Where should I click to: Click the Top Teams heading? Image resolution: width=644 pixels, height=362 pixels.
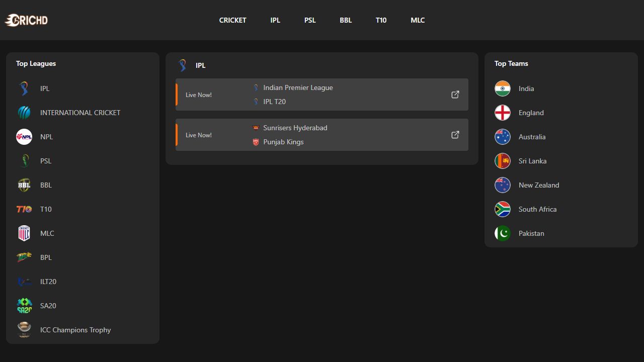click(511, 63)
